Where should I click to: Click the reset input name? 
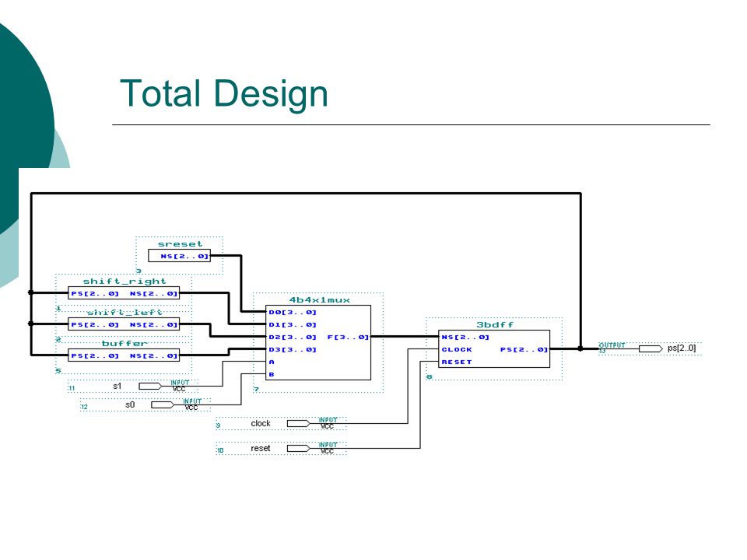[260, 448]
